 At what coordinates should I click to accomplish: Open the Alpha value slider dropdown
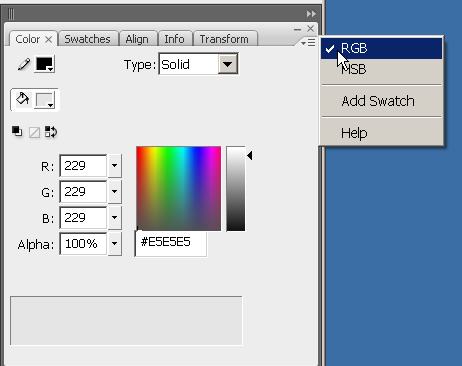pyautogui.click(x=114, y=243)
